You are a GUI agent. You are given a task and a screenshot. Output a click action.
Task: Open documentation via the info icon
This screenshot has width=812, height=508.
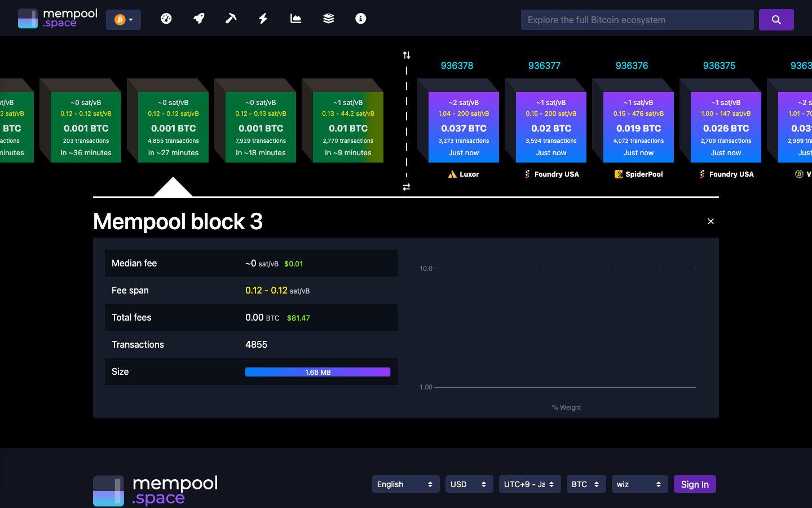point(360,18)
